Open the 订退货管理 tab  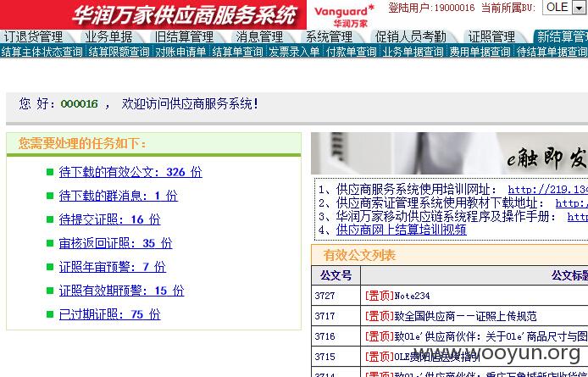coord(33,36)
